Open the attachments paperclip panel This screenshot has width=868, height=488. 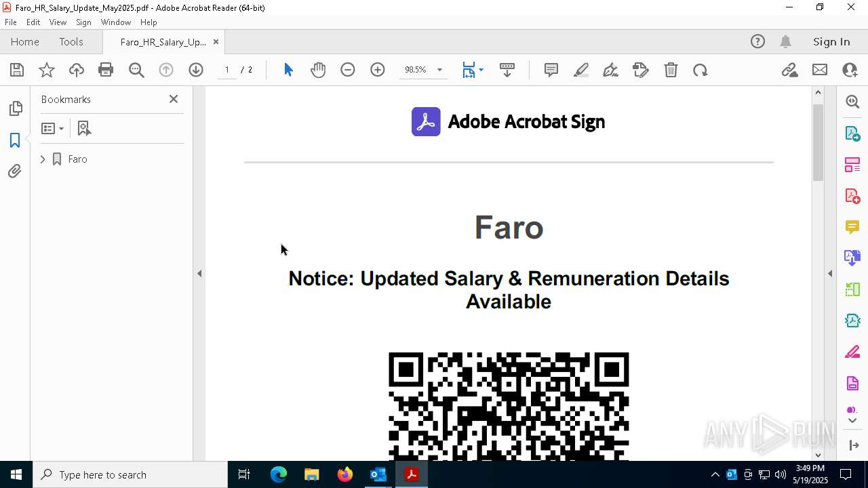click(x=15, y=171)
